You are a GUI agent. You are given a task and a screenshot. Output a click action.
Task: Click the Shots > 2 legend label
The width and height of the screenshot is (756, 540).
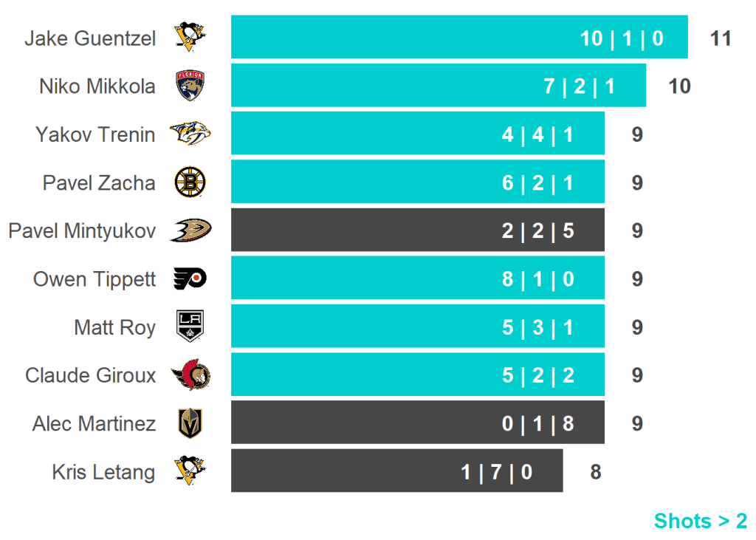pos(700,521)
